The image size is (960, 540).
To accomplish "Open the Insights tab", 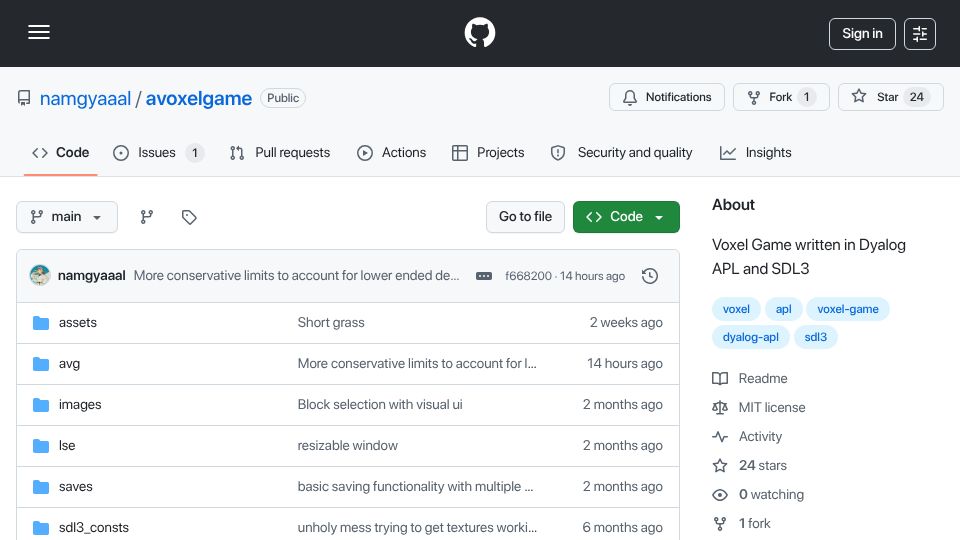I will (756, 152).
